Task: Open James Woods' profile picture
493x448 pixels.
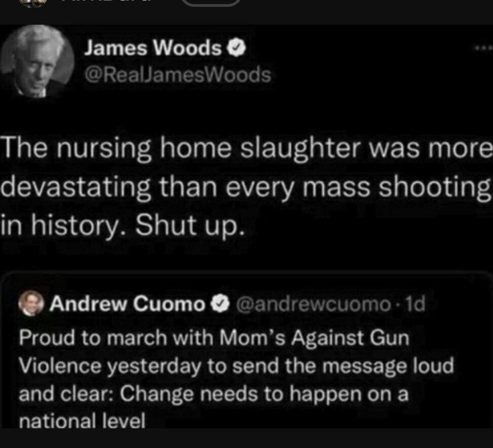Action: 37,61
